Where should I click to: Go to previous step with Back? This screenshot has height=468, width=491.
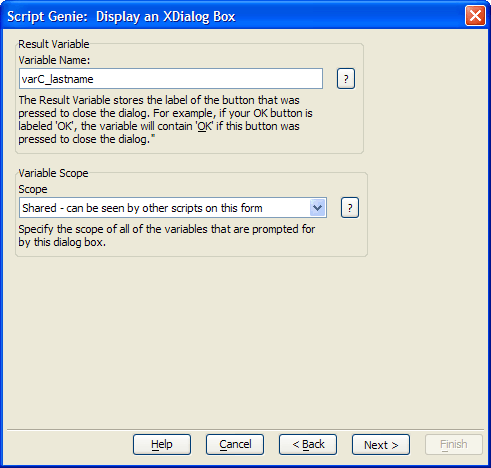tap(308, 444)
